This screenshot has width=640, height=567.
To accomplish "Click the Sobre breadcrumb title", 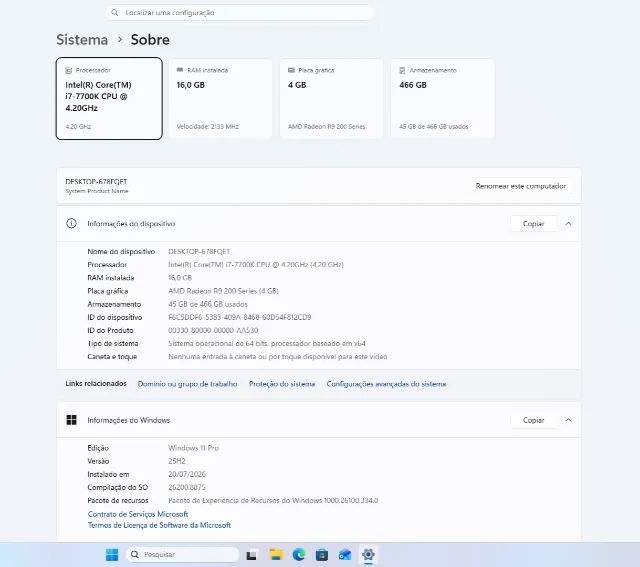I will [150, 40].
